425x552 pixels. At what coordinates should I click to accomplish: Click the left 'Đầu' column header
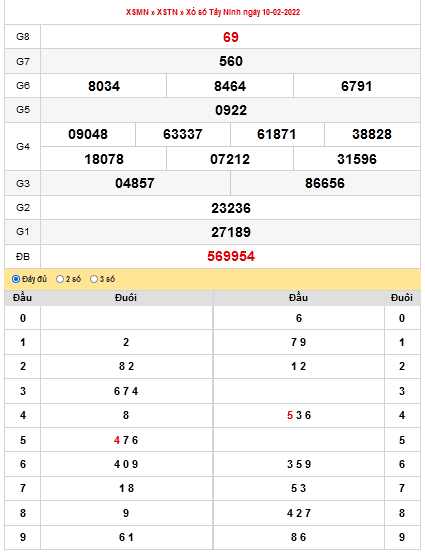point(23,298)
